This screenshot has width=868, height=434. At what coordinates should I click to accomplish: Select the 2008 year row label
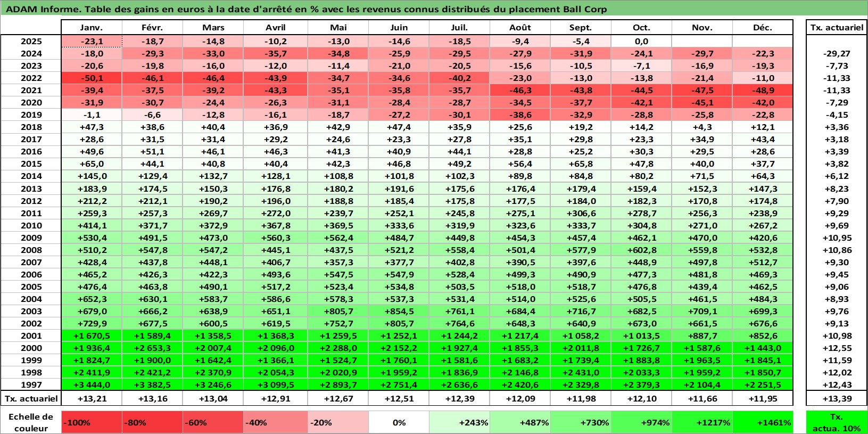(31, 250)
